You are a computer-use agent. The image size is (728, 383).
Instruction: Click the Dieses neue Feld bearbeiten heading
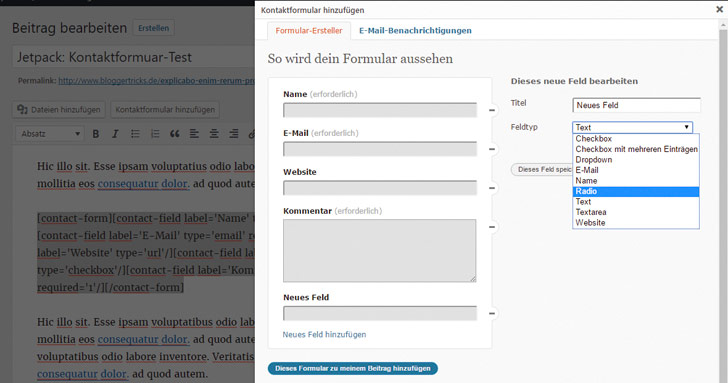574,81
